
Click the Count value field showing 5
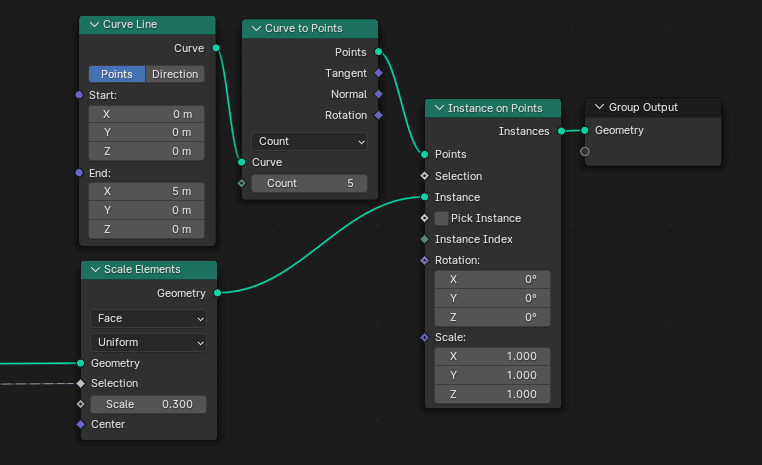point(310,183)
